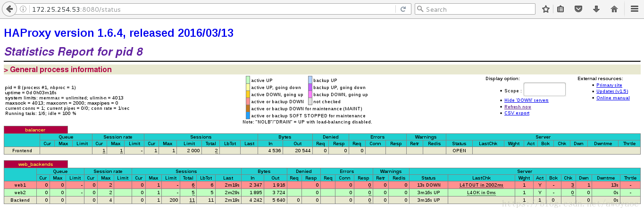
Task: Click Frontend Bytes In value 4 536
Action: [275, 151]
